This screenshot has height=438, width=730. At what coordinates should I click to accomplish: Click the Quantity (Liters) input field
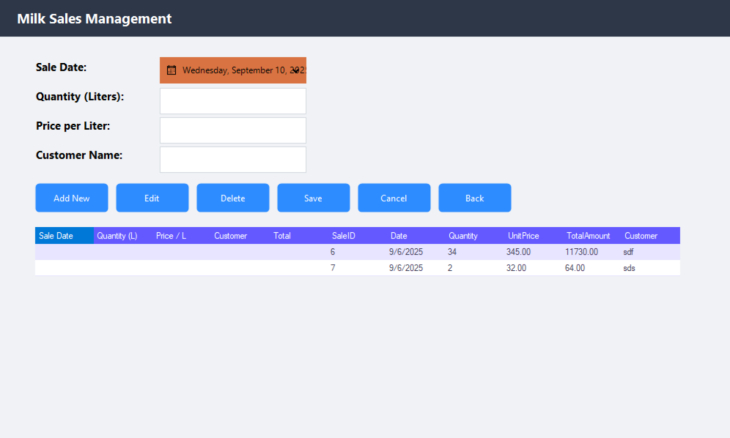(x=233, y=101)
